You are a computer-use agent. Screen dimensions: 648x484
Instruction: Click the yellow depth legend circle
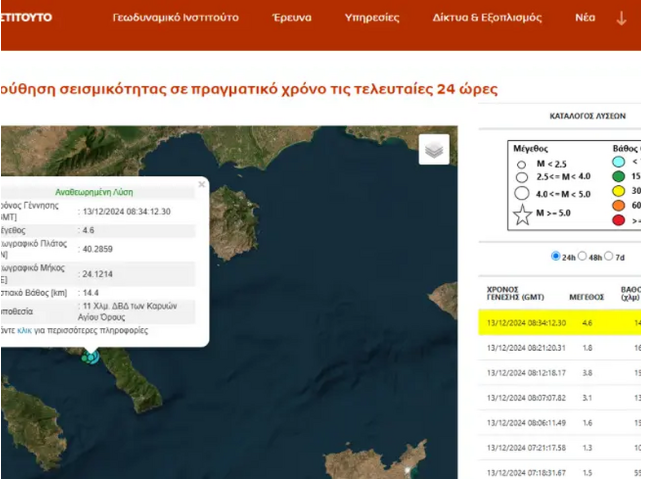pyautogui.click(x=619, y=190)
